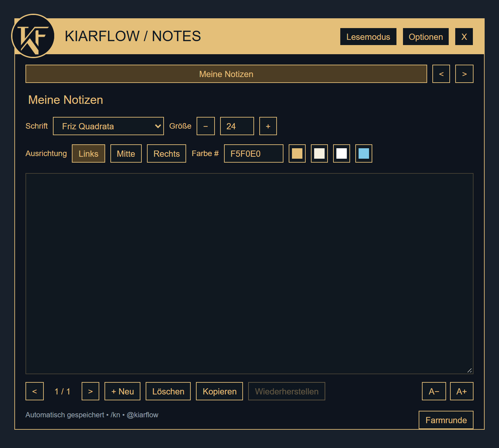
Task: Align text Links
Action: click(x=89, y=153)
